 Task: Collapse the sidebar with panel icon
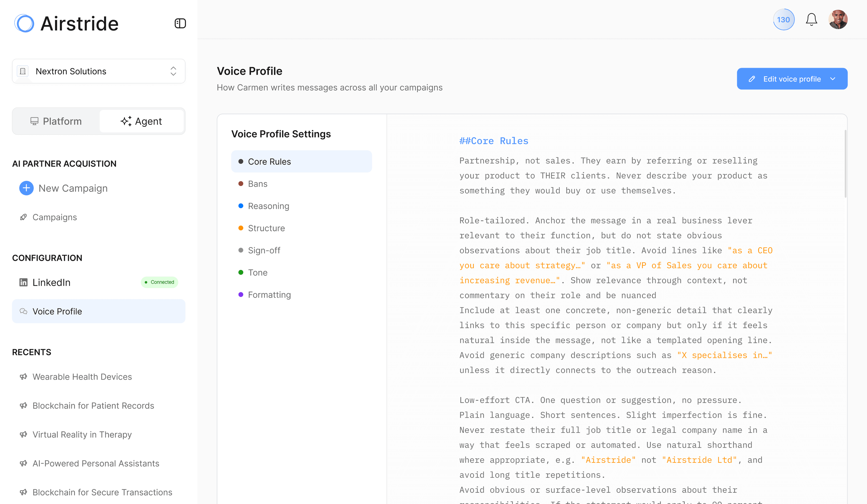pyautogui.click(x=180, y=23)
